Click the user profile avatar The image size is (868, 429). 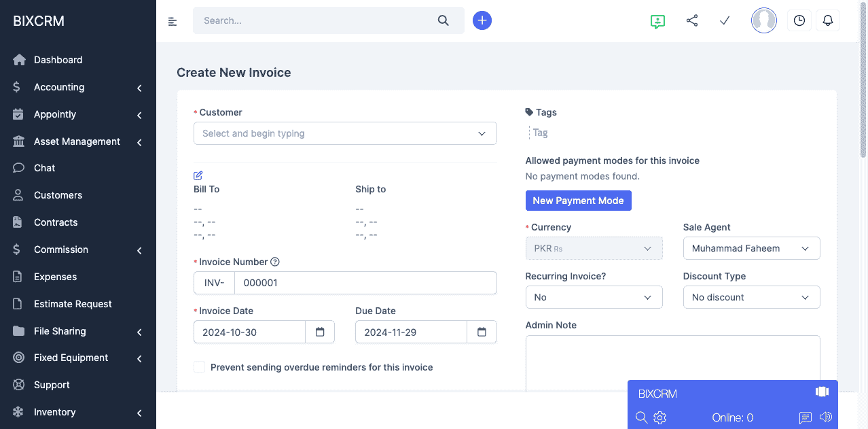coord(763,20)
